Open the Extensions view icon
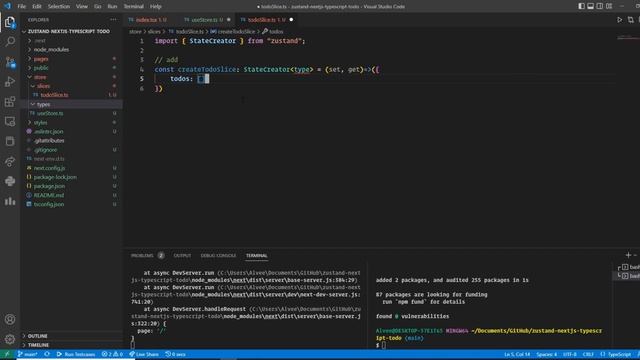Viewport: 640px width, 360px height. (10, 102)
